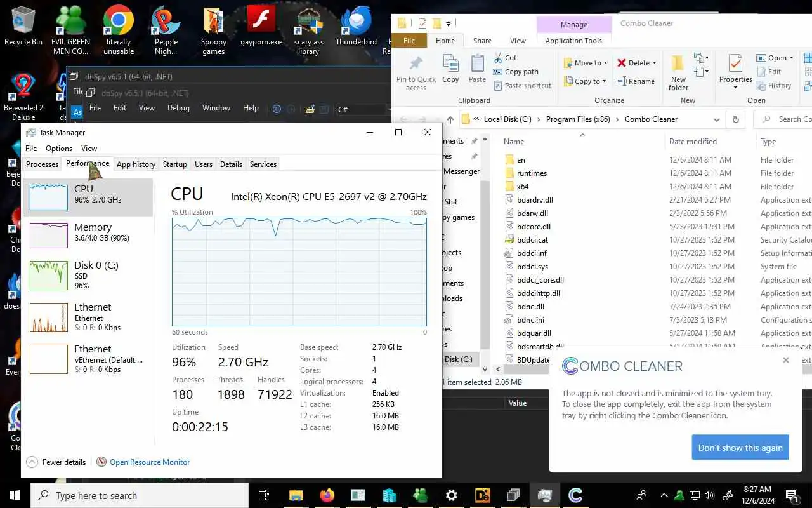Screen dimensions: 812x508
Task: Refresh the Combo Cleaner folder view
Action: click(736, 119)
